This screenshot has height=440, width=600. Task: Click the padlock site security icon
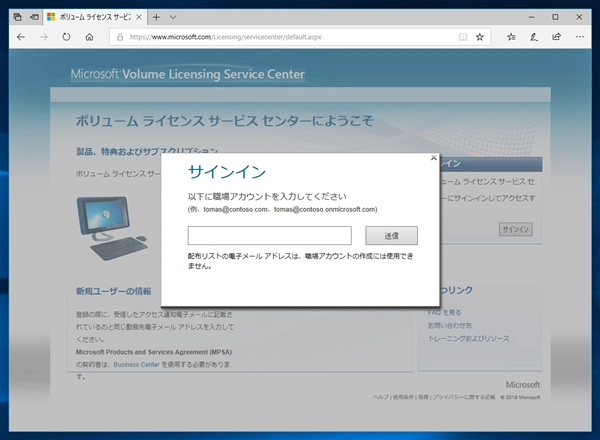[x=120, y=37]
